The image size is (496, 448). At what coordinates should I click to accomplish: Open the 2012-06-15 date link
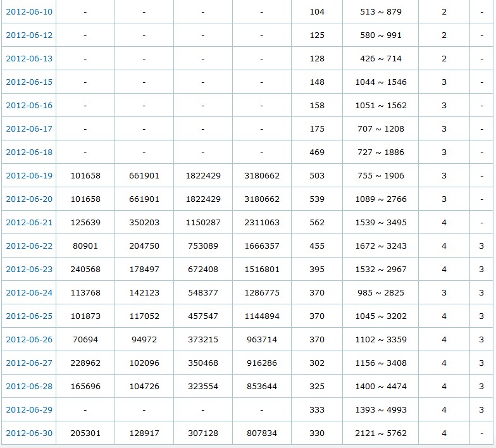click(x=29, y=82)
